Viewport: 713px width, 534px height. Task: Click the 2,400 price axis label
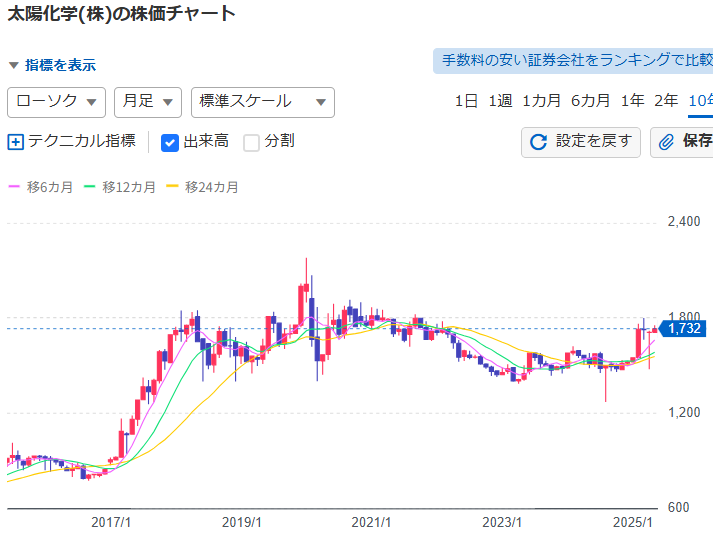[x=684, y=222]
